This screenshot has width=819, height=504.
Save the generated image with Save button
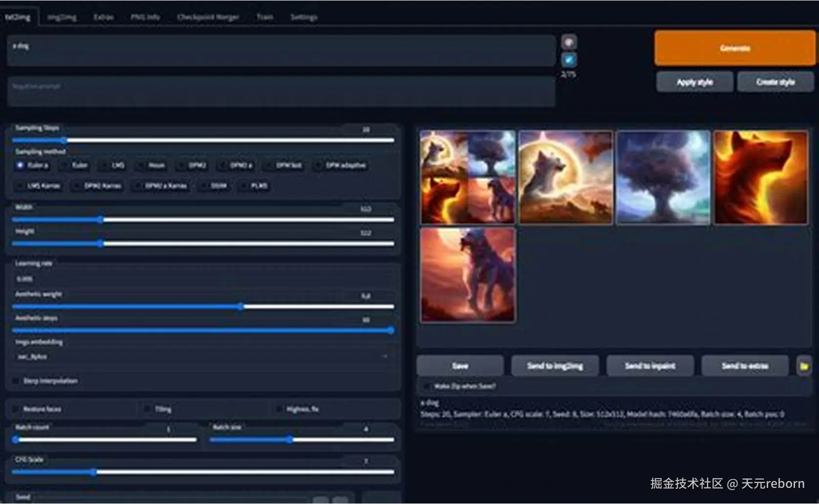pos(460,366)
